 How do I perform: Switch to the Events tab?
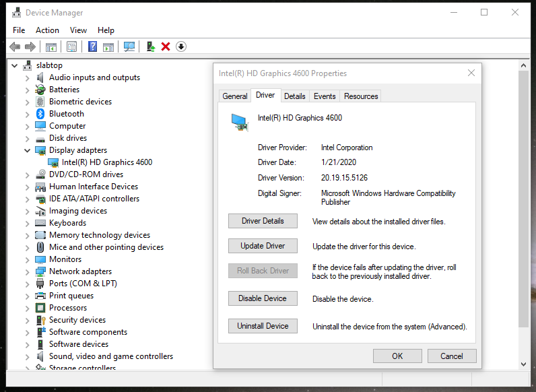point(325,96)
